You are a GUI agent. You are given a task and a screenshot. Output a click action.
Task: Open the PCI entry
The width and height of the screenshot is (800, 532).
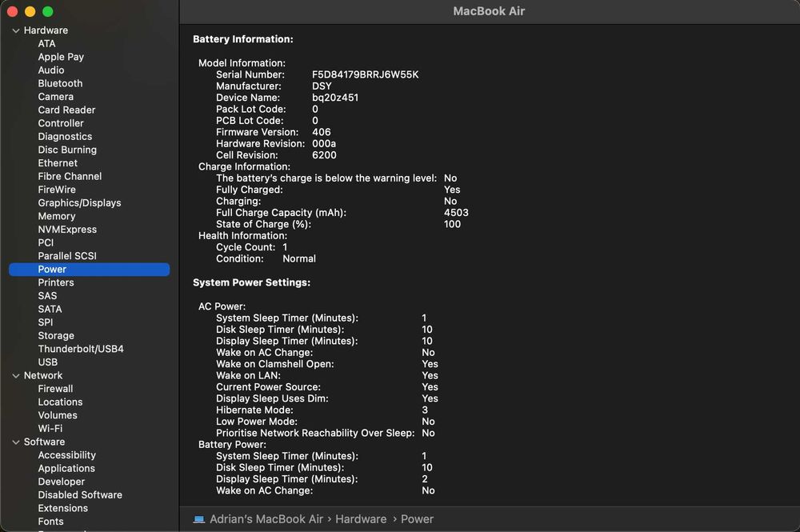46,242
